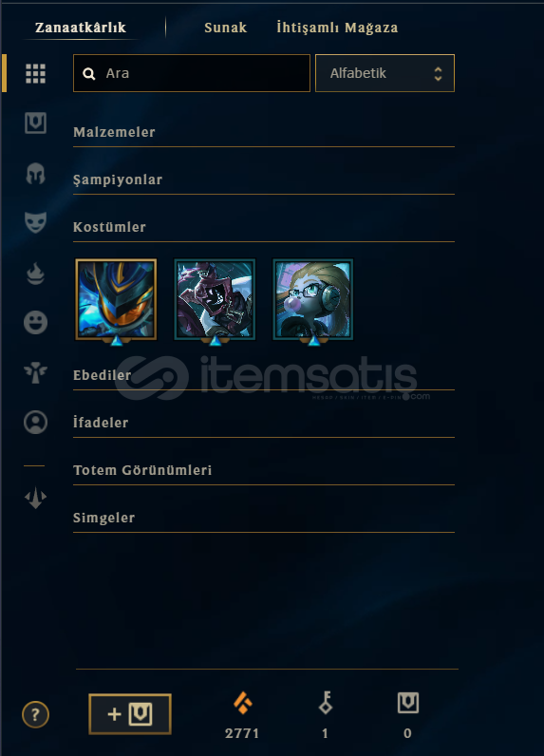Filter by summoner icons profile icon
This screenshot has height=756, width=544.
tap(36, 423)
